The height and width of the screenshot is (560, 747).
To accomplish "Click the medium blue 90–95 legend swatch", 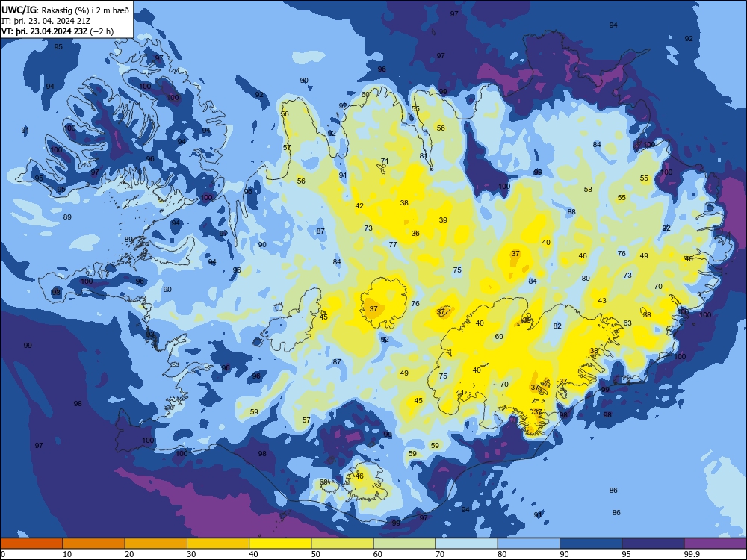I will click(x=591, y=544).
